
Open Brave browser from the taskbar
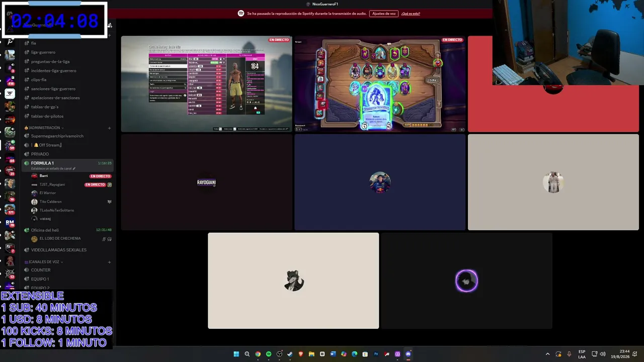[301, 354]
